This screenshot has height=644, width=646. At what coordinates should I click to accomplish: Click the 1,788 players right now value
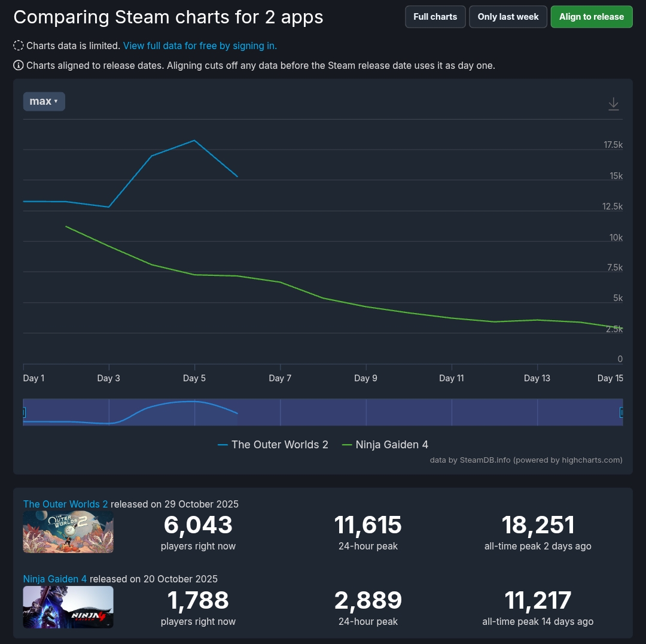[x=198, y=600]
